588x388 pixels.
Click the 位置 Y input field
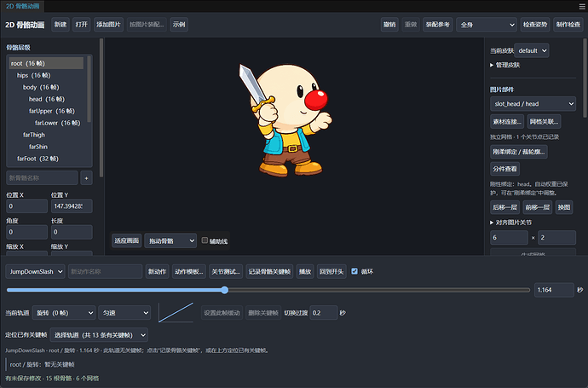click(72, 206)
